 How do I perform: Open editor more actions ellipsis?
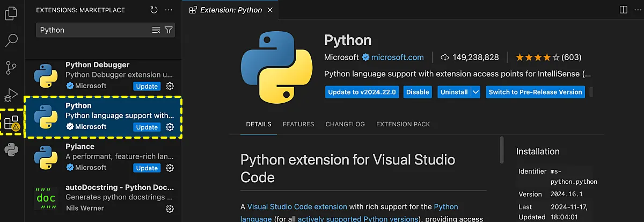pyautogui.click(x=636, y=10)
